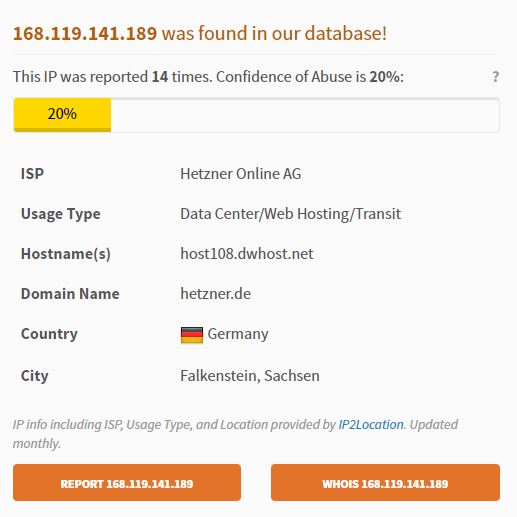
Task: Click the German flag icon
Action: (x=192, y=335)
